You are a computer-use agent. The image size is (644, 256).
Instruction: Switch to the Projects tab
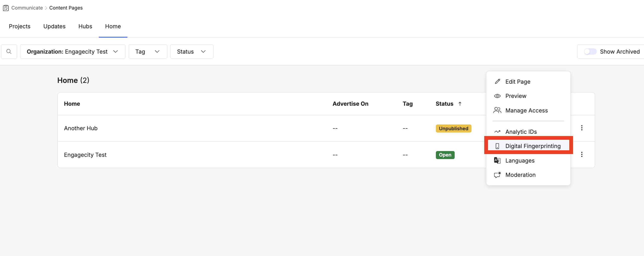click(20, 26)
